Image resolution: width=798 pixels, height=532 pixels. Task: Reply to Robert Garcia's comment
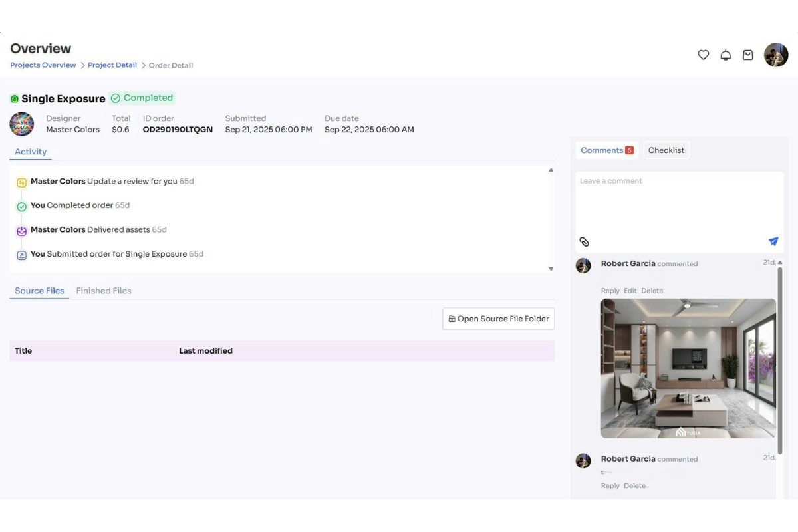[x=610, y=290]
